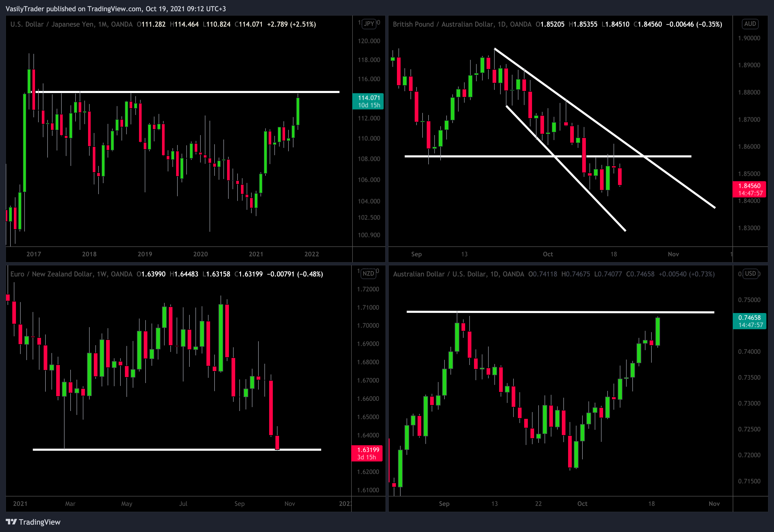Click the 2022 label on the USD/JPY time axis

point(312,254)
